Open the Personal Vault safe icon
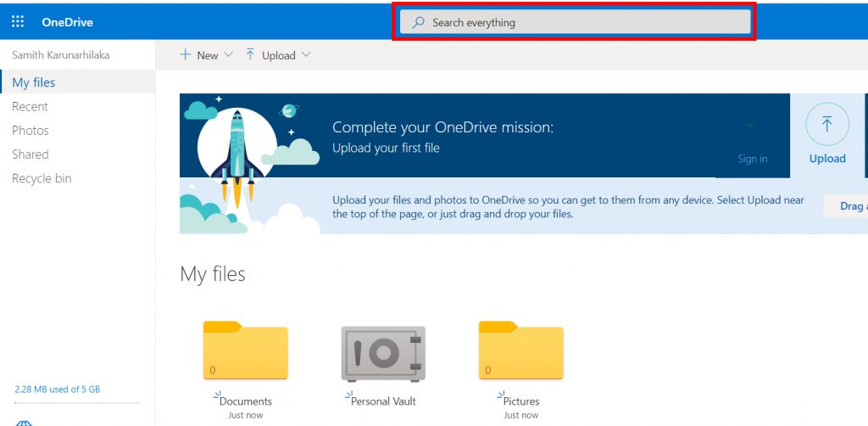This screenshot has width=868, height=426. [x=383, y=353]
